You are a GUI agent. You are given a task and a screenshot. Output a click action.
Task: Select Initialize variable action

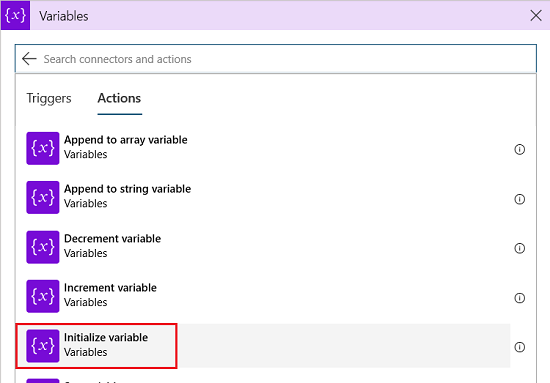click(x=263, y=346)
